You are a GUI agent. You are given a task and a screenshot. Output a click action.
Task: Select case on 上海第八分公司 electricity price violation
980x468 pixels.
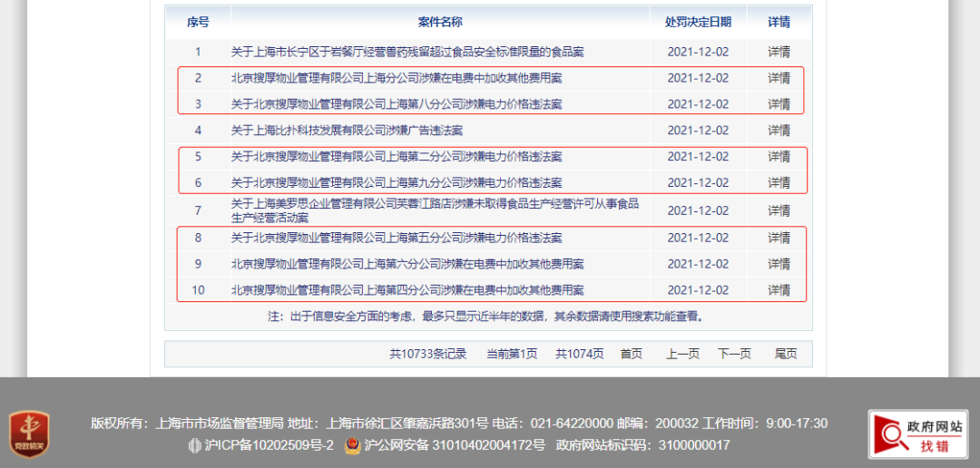coord(397,103)
